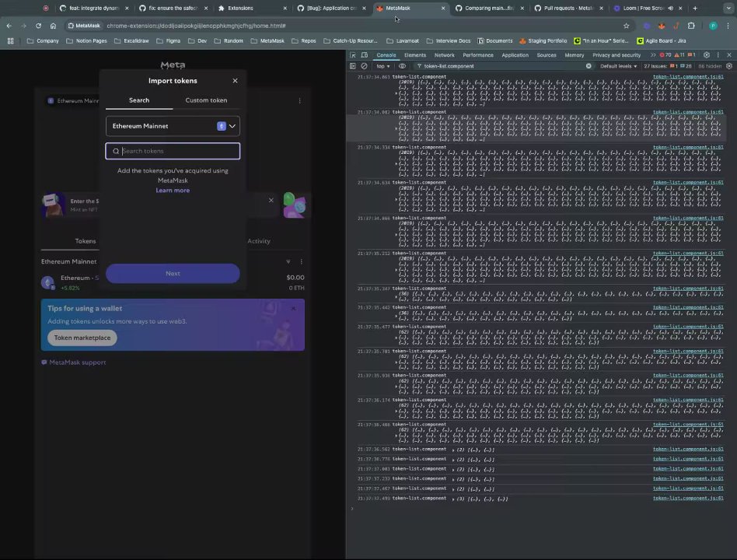Clear the token-list.component filter text
Screen dimensions: 737x560
[589, 66]
